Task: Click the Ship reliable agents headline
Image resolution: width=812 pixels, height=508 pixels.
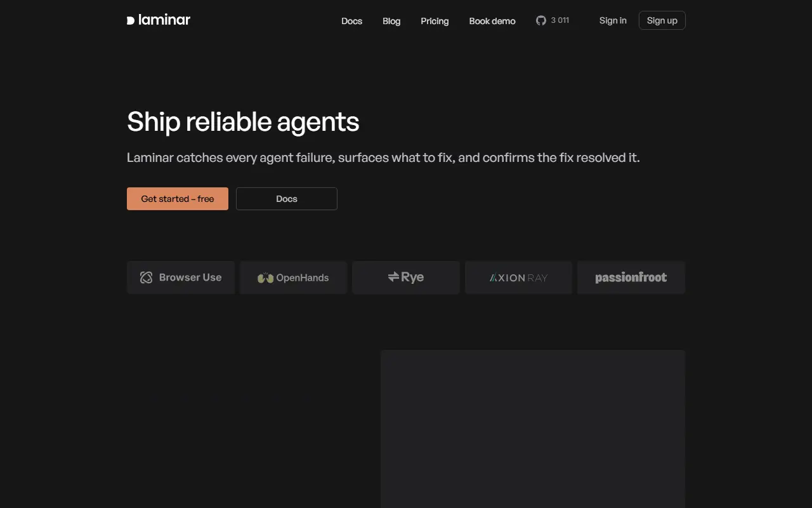Action: (x=243, y=121)
